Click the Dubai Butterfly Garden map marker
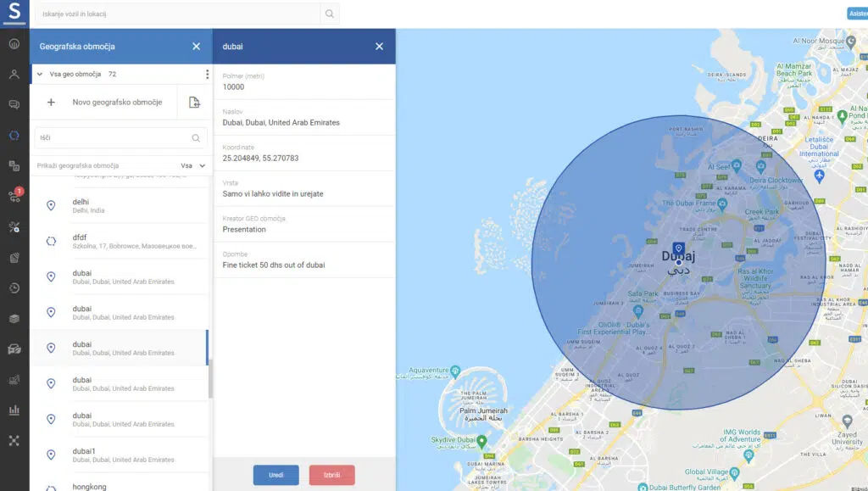The image size is (868, 491). [x=643, y=487]
